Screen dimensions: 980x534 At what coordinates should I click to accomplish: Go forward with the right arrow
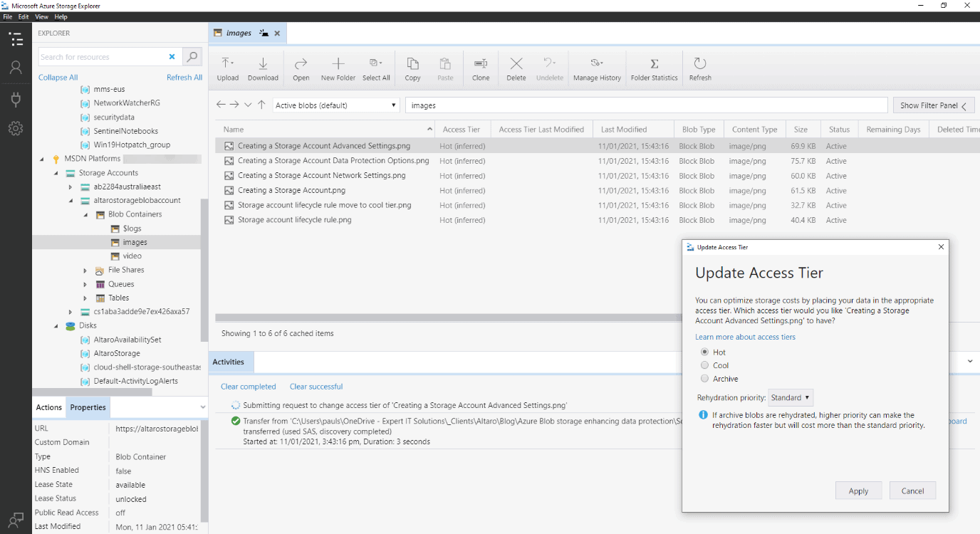coord(234,105)
